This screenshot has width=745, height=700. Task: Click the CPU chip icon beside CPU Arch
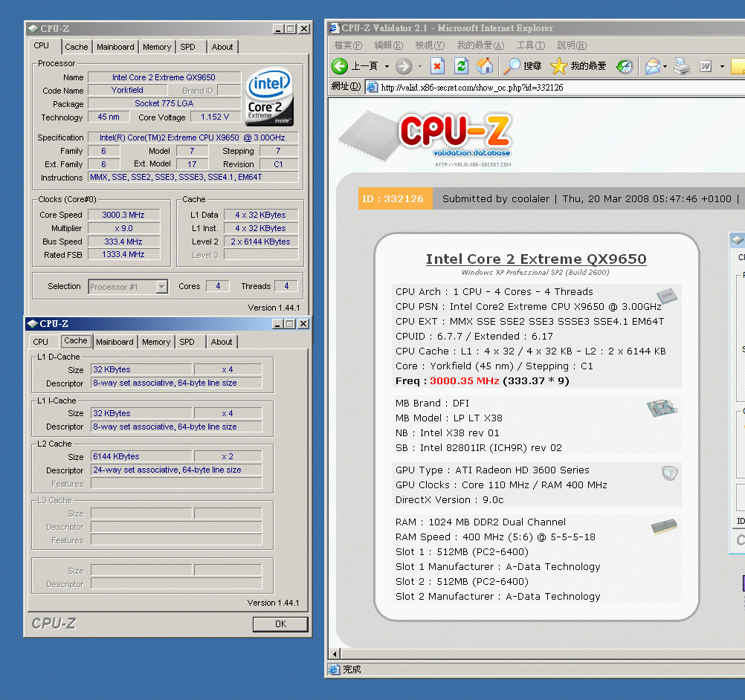[x=667, y=296]
